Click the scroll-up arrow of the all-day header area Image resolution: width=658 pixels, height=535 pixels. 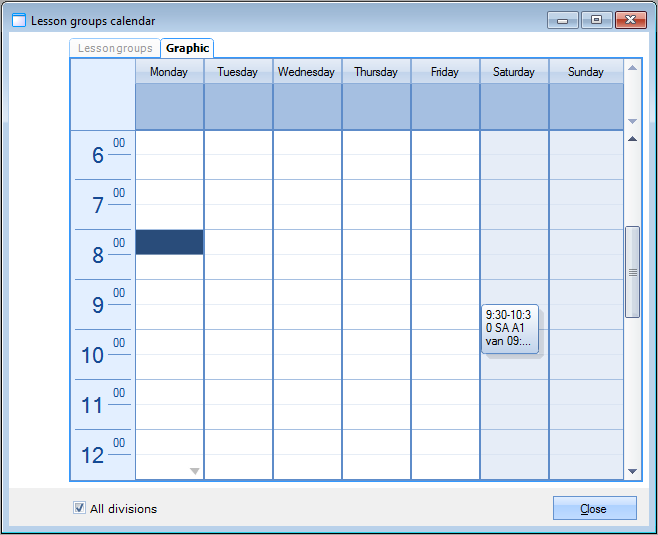[632, 68]
